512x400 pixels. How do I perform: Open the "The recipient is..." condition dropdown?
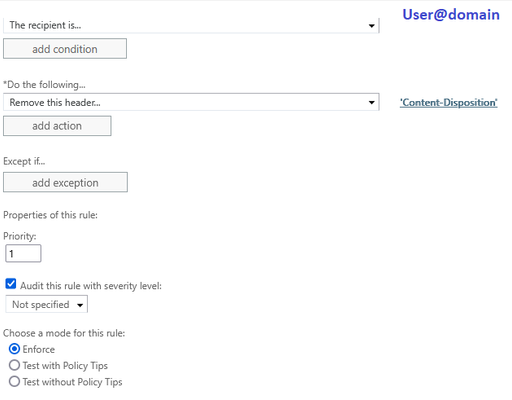[191, 25]
